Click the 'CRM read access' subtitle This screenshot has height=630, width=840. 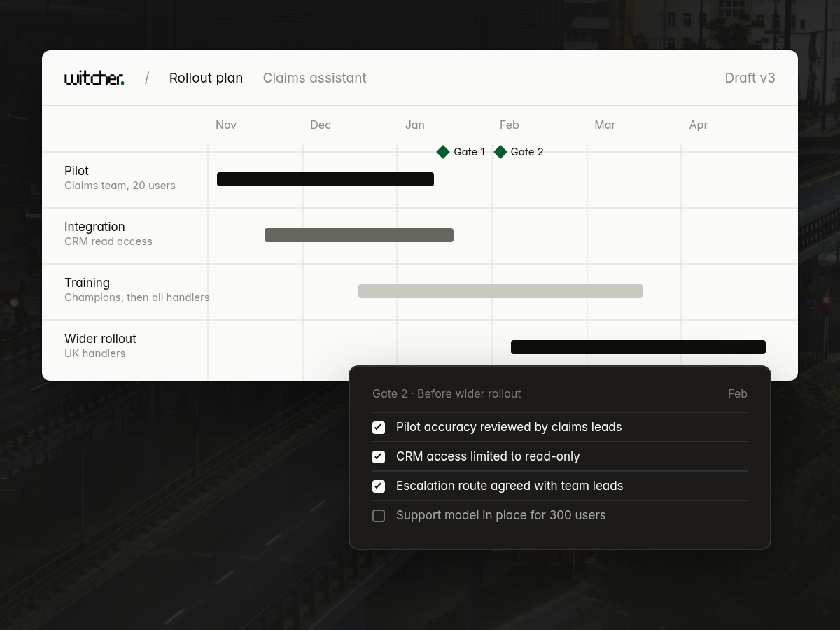[108, 241]
